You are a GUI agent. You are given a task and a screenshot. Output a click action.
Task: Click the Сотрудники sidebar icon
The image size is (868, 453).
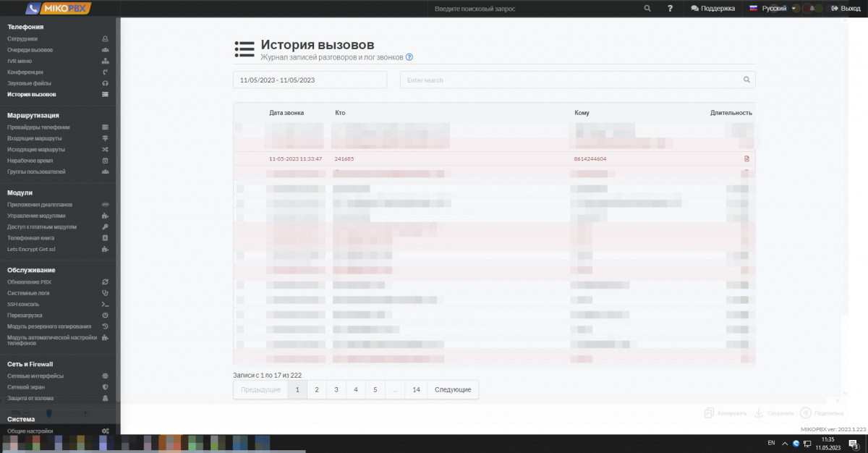pyautogui.click(x=106, y=39)
